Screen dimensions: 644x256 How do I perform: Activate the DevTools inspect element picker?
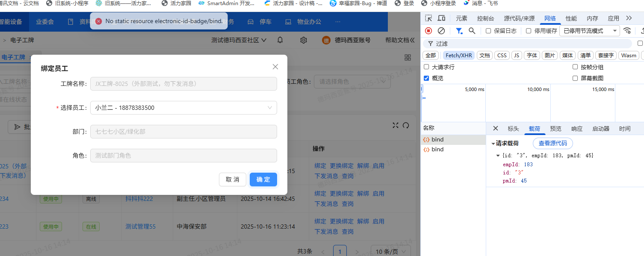point(428,18)
